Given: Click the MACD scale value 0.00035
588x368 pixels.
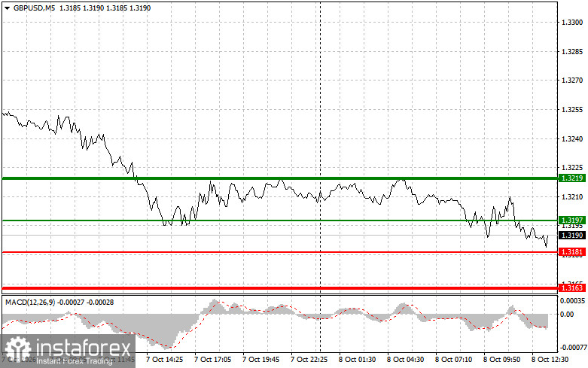Looking at the screenshot, I should pyautogui.click(x=573, y=301).
